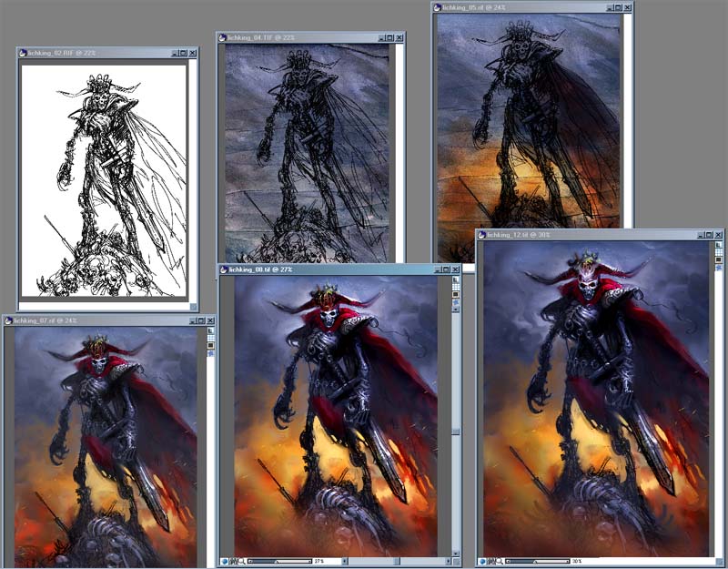Select the lichking_12.tif window title
Image resolution: width=728 pixels, height=569 pixels.
coord(519,235)
